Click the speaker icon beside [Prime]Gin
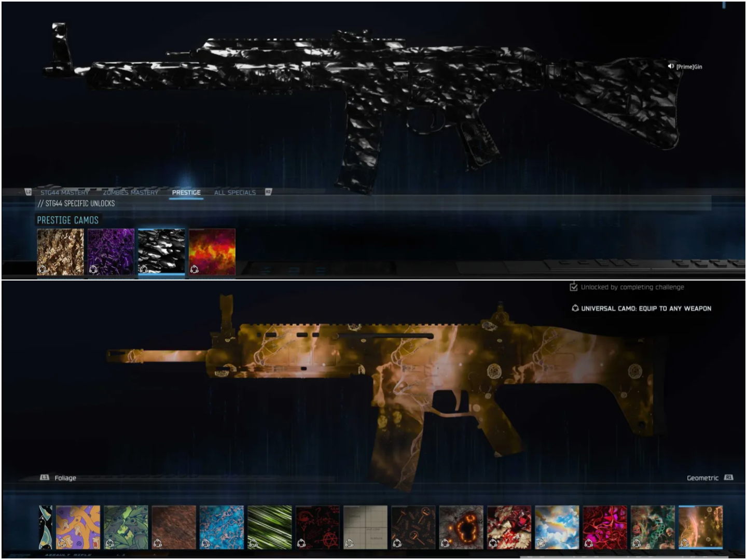Image resolution: width=747 pixels, height=560 pixels. click(671, 66)
